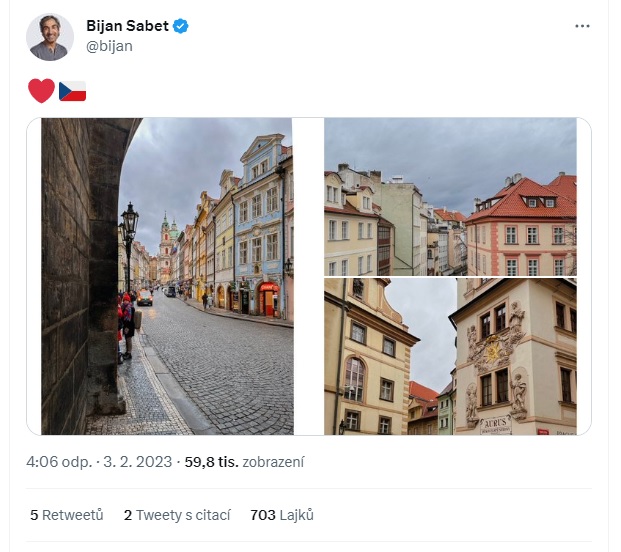This screenshot has height=552, width=621.
Task: Click the red doorway in the street photo
Action: coord(267,299)
